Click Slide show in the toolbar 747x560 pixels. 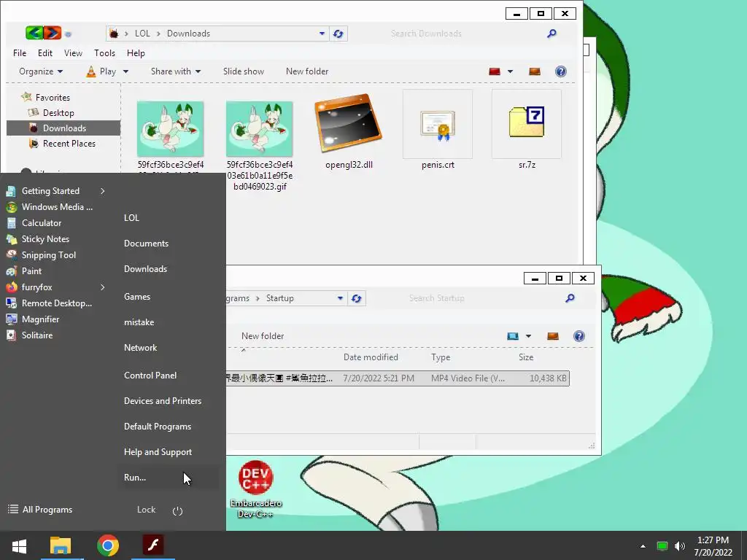[244, 71]
